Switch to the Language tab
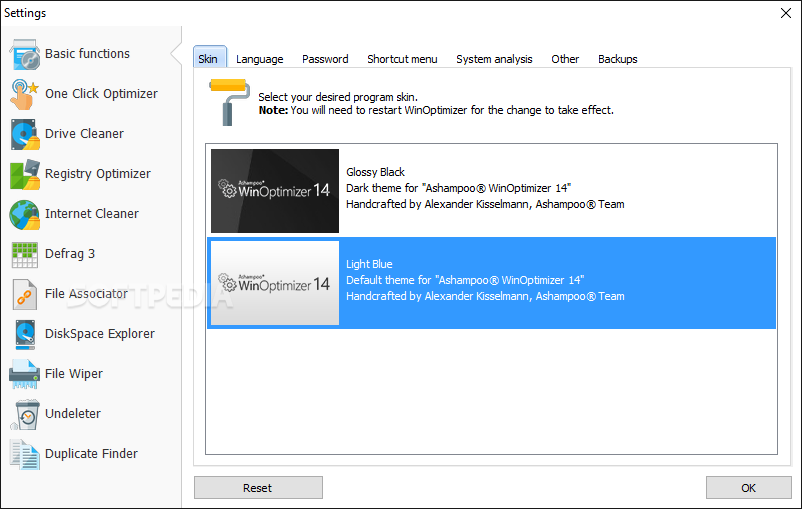The image size is (802, 509). click(260, 59)
